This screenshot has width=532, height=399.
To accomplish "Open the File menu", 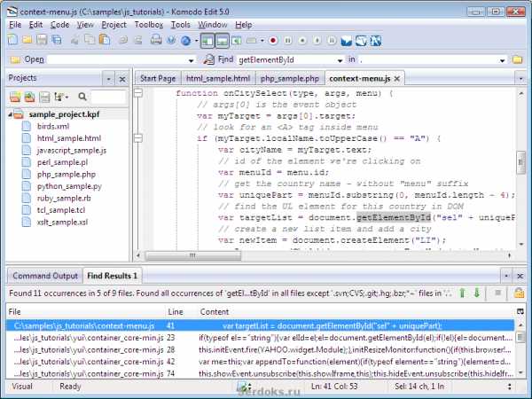I will tap(15, 25).
